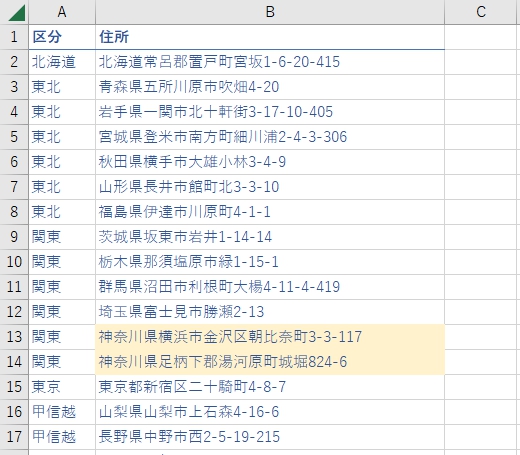Select column C header

point(481,12)
